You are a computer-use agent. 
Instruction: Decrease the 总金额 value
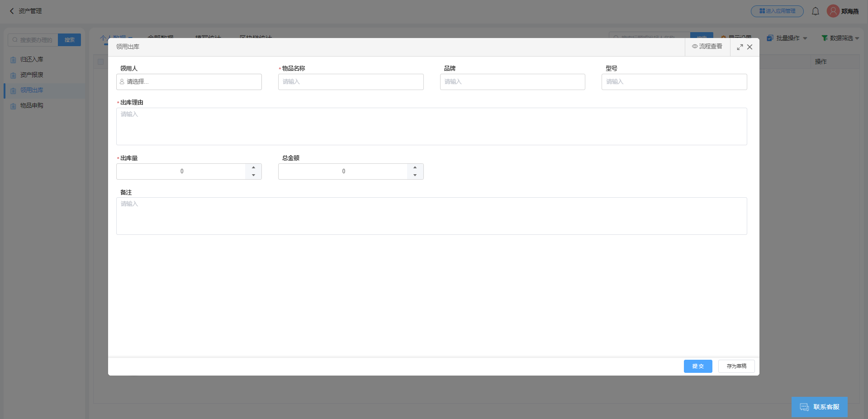[415, 175]
